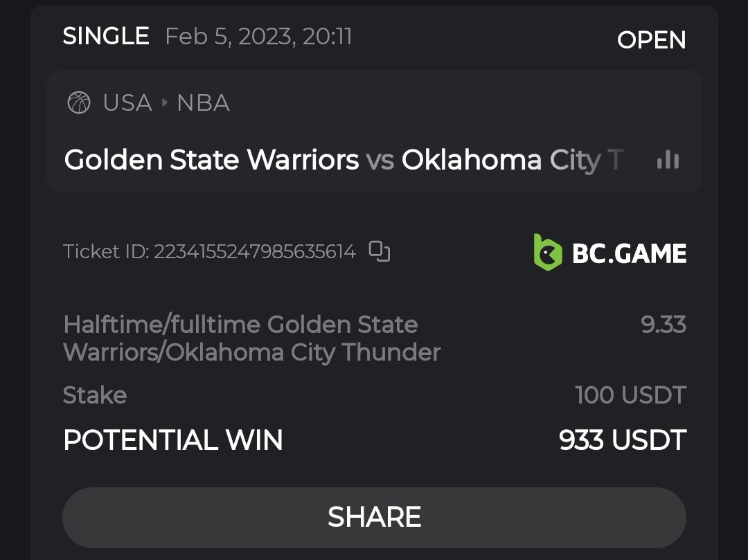Click the Halftime/fulltime market description

(251, 338)
